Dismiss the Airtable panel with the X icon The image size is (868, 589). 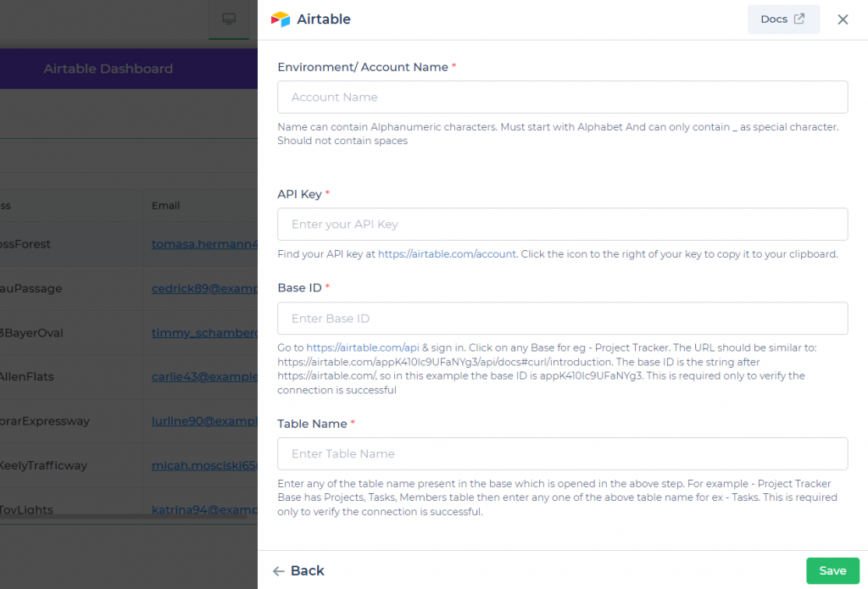click(843, 19)
